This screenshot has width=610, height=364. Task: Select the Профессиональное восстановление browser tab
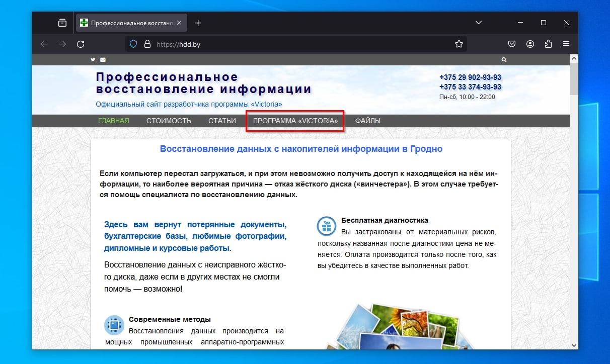tap(131, 23)
